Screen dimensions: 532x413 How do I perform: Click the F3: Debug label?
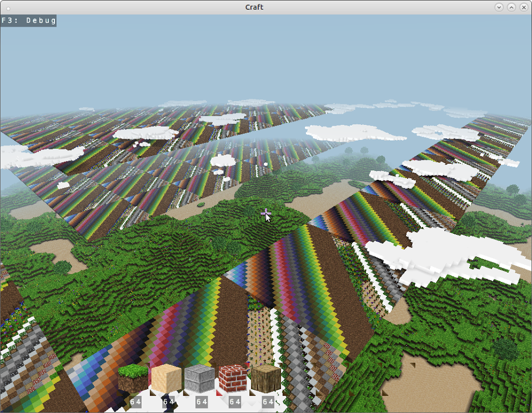tap(28, 21)
